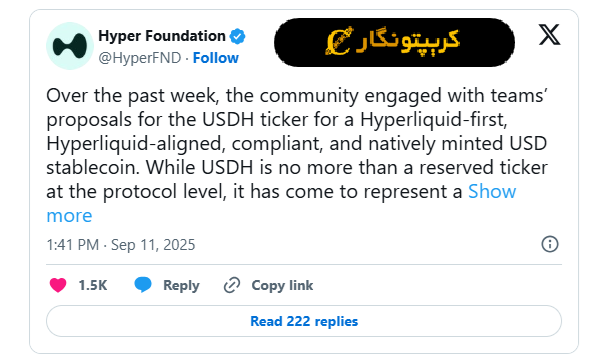Follow the @HyperFND account
Image resolution: width=611 pixels, height=362 pixels.
coord(215,58)
